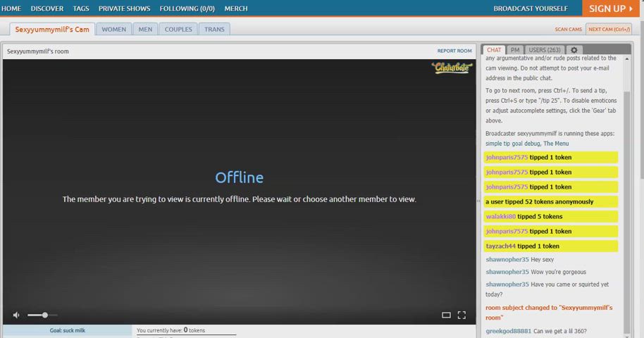Mute the video player volume icon
Screen dimensions: 644x338
[x=16, y=315]
